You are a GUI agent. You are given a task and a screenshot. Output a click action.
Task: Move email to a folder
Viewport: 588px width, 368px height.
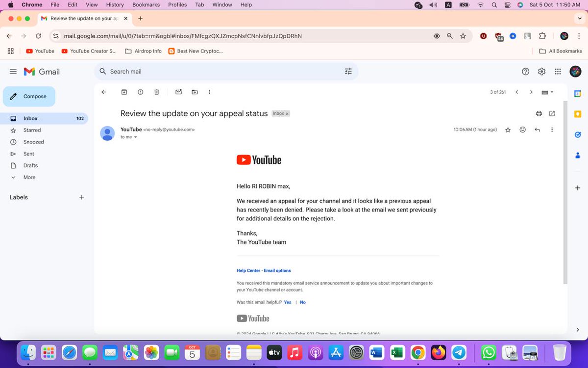[x=195, y=92]
